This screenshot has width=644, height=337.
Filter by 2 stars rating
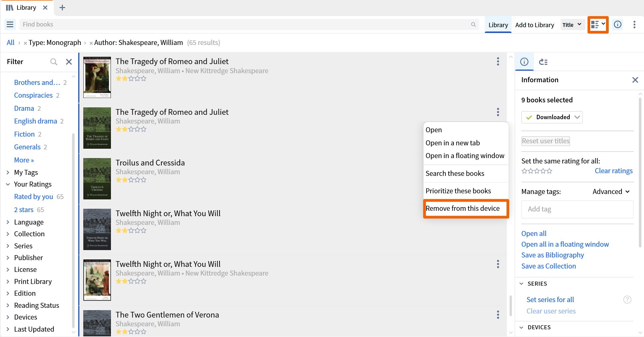(24, 210)
